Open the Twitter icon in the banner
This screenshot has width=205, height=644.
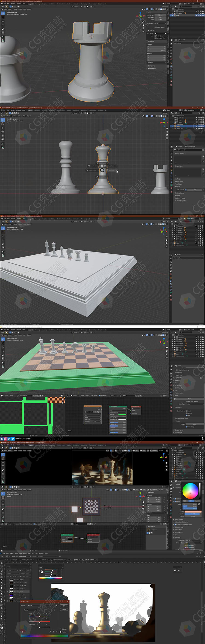(13, 439)
